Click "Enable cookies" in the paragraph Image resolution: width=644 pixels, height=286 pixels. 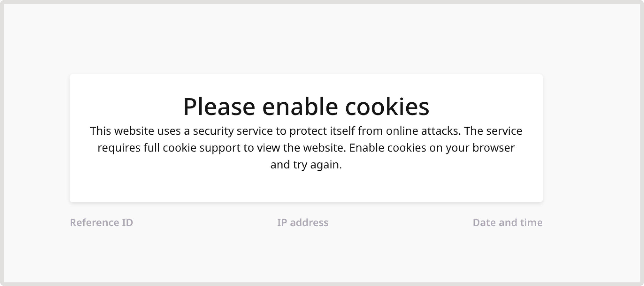pyautogui.click(x=387, y=148)
